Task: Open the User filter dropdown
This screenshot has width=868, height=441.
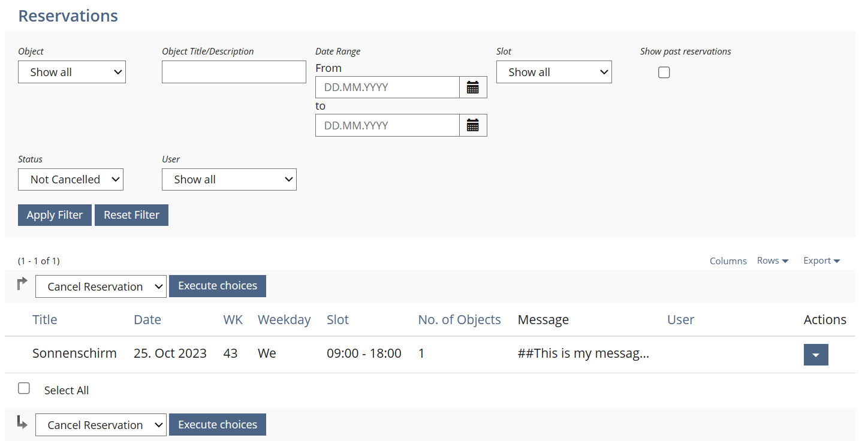Action: tap(229, 179)
